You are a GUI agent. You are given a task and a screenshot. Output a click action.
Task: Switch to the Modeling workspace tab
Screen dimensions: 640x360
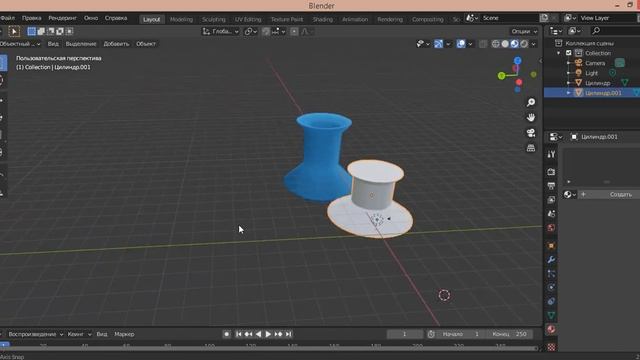coord(181,19)
